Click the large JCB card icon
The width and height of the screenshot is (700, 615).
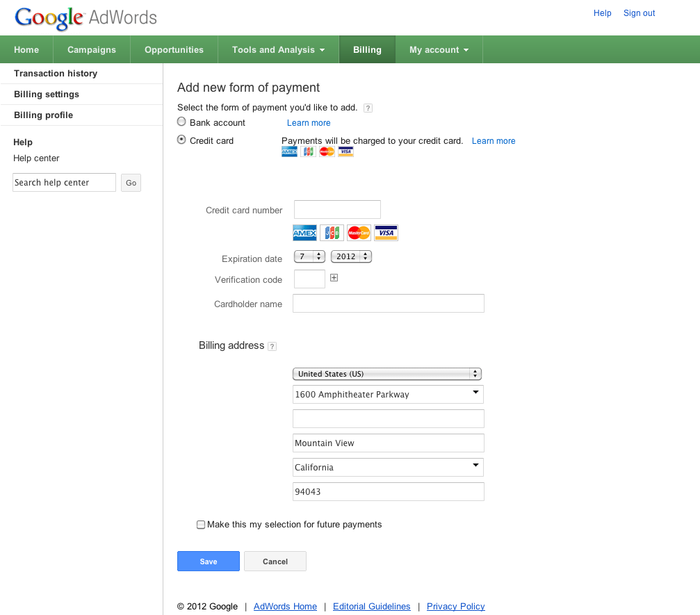tap(332, 233)
